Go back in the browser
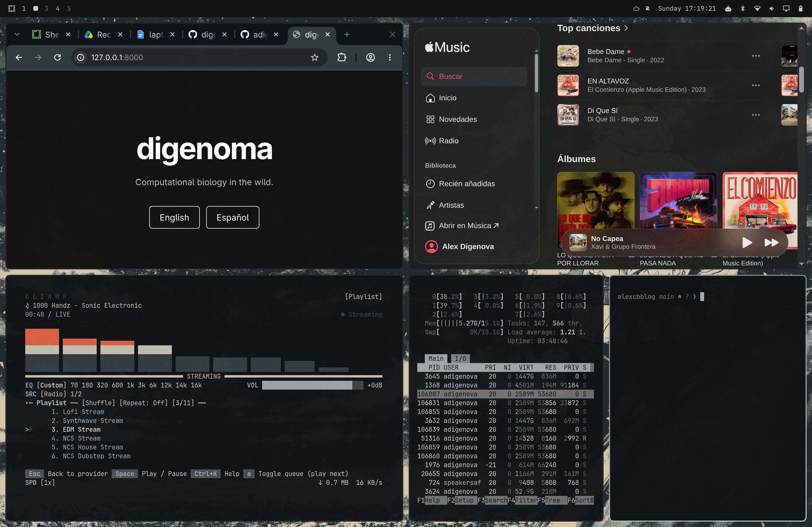812x527 pixels. [19, 57]
